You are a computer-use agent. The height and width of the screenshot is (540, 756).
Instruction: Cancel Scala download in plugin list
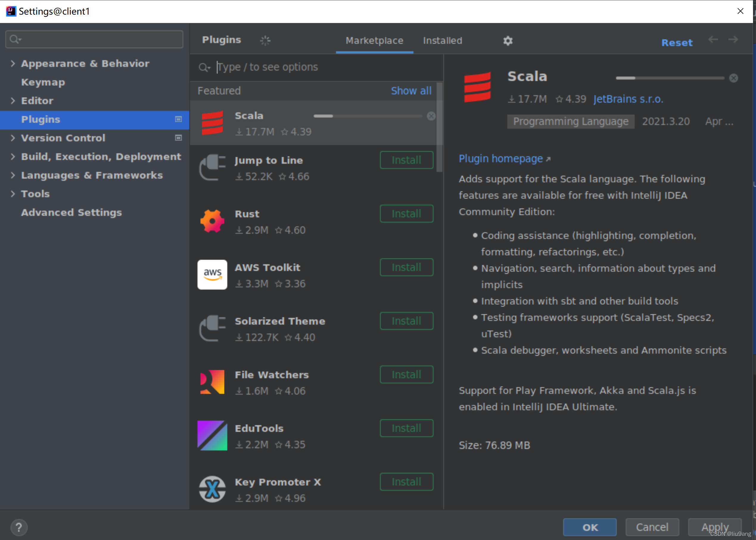(431, 116)
